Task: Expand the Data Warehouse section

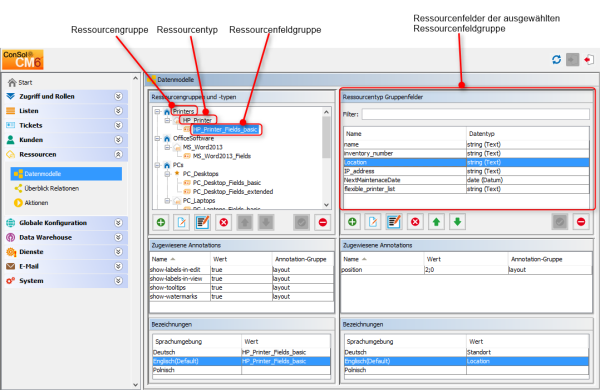Action: click(x=119, y=237)
